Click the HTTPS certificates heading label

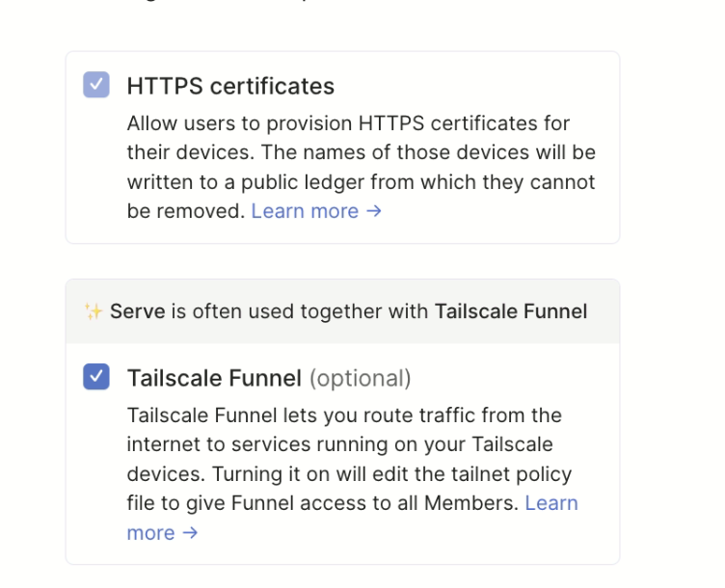coord(230,86)
